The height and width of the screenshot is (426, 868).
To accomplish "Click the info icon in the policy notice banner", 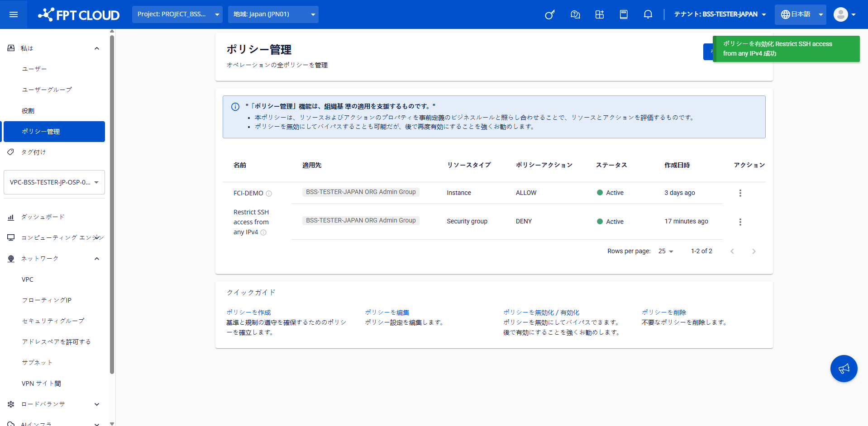I will (235, 107).
